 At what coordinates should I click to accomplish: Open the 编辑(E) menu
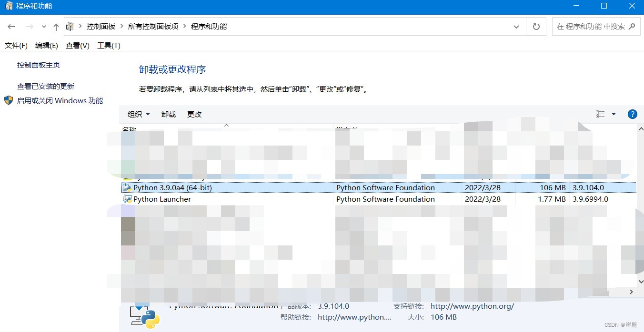click(47, 46)
